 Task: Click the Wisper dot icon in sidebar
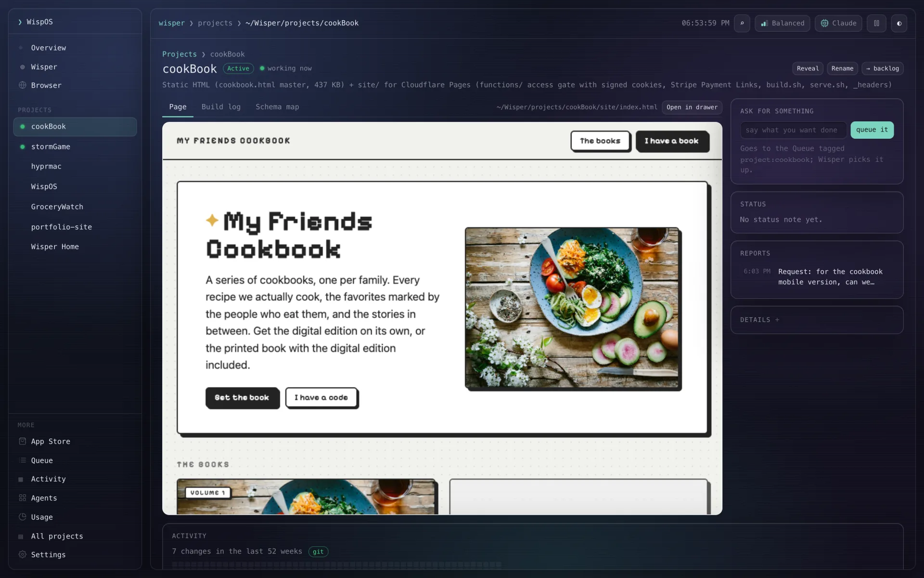click(x=22, y=67)
